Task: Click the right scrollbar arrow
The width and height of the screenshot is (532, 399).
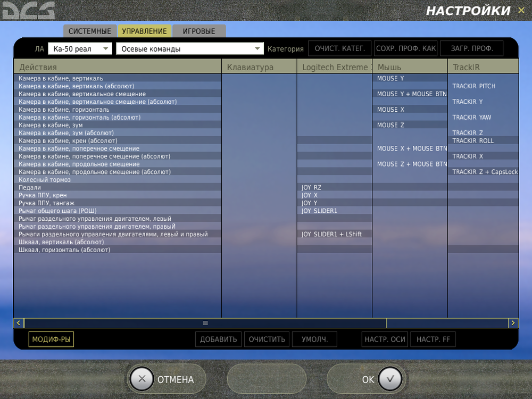Action: click(512, 322)
